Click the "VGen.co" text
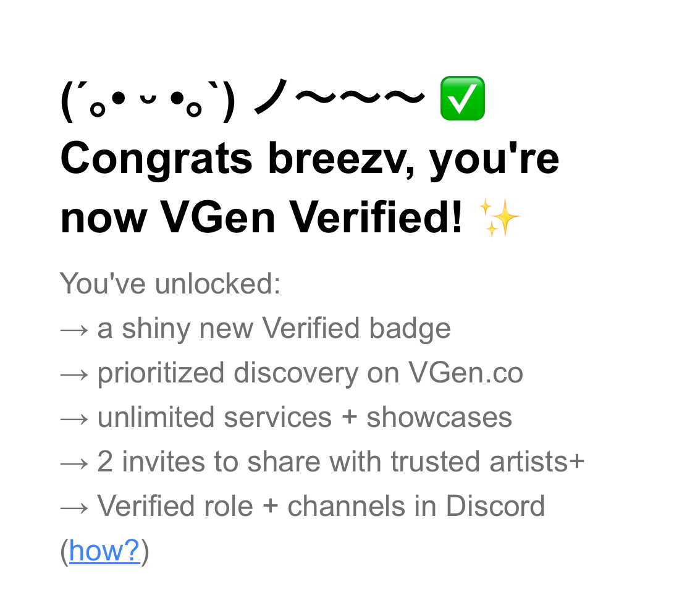 (465, 373)
